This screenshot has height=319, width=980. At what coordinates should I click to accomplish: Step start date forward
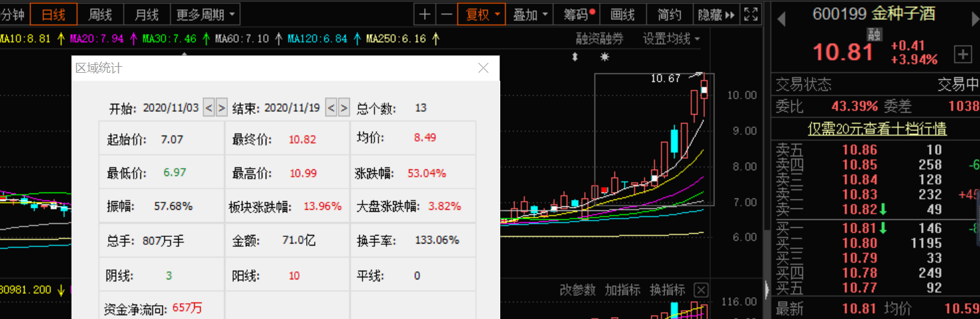(x=221, y=107)
